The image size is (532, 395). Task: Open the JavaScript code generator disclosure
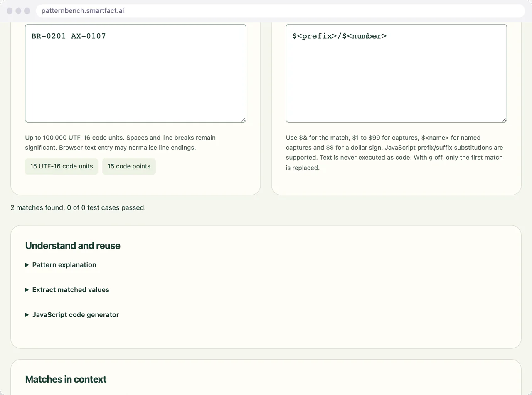tap(72, 315)
